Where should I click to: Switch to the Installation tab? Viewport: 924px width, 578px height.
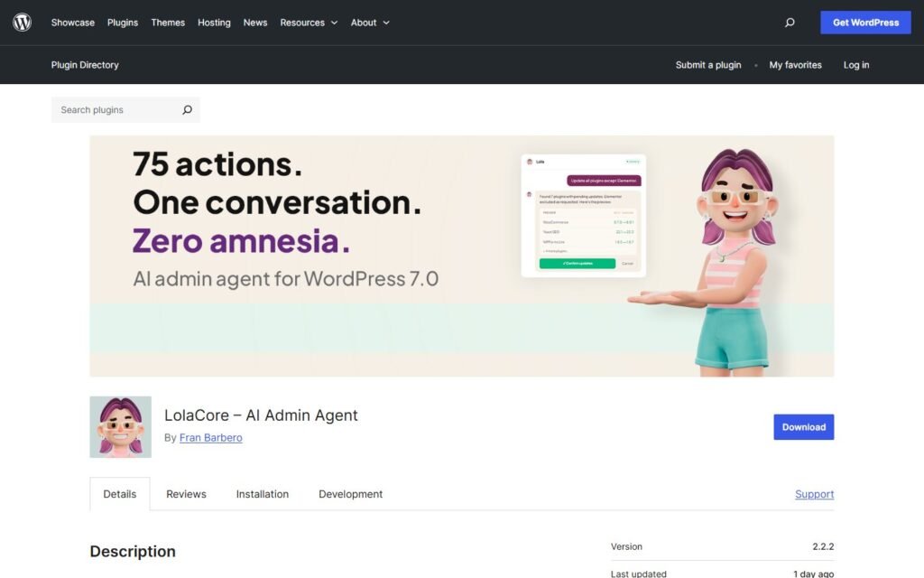point(263,494)
